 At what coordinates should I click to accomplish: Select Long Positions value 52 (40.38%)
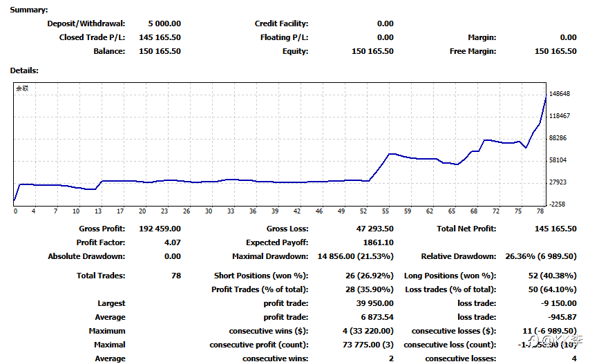(553, 276)
